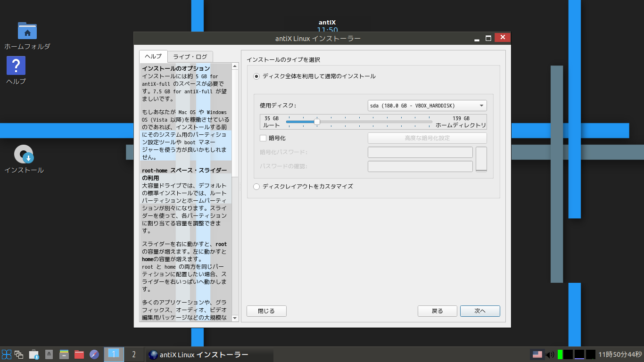Click the show desktop windows icon in taskbar

19,354
